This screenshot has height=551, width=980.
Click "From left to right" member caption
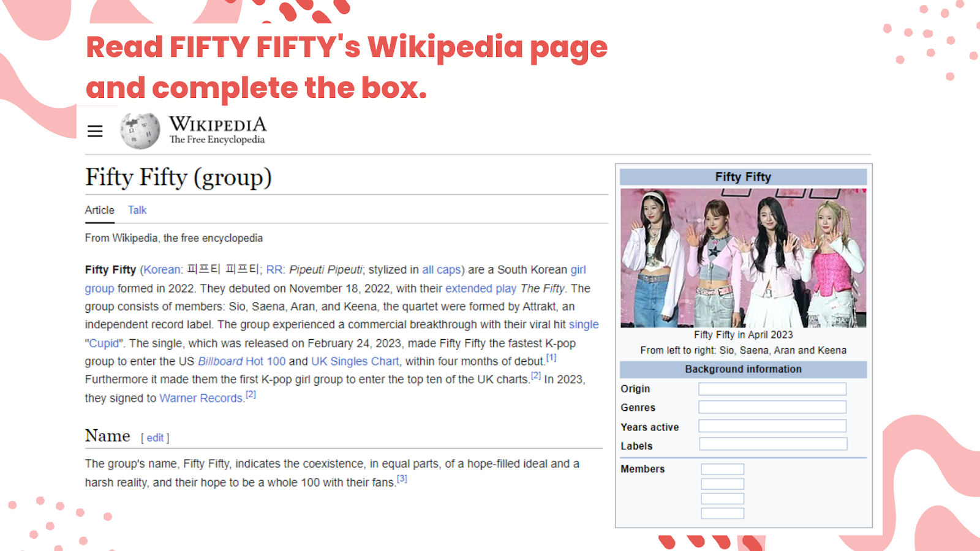tap(744, 350)
